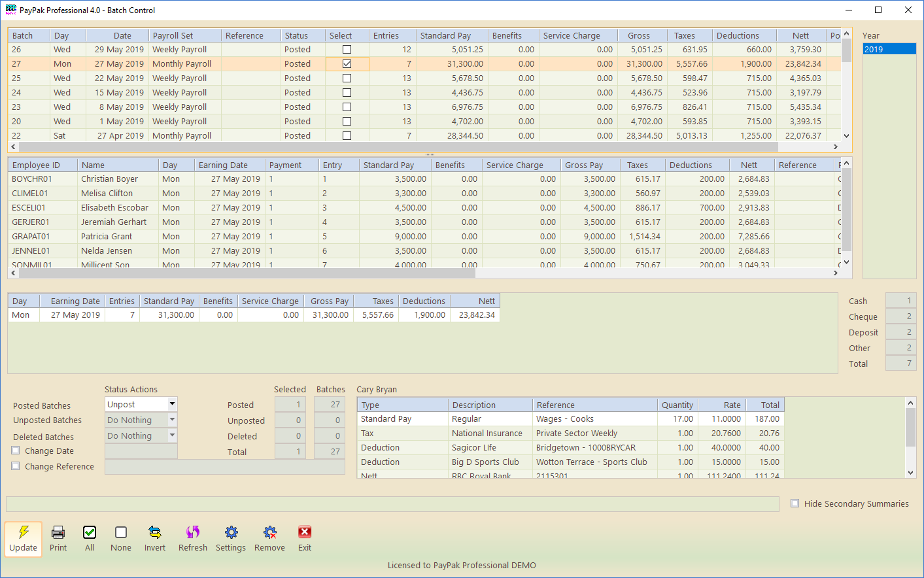Enable the Change Date checkbox
Viewport: 924px width, 578px height.
[x=16, y=450]
